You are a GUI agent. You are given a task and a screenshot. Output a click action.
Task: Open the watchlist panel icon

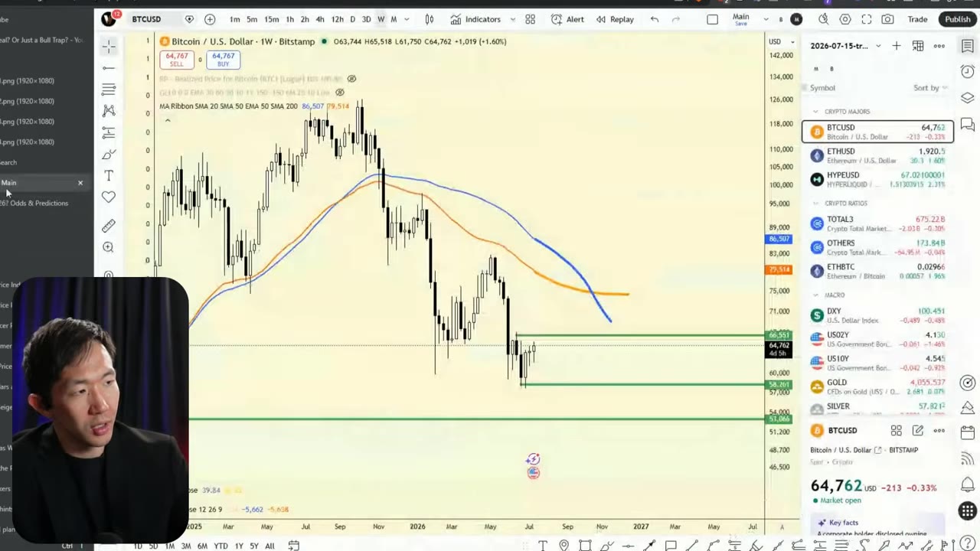[x=968, y=47]
